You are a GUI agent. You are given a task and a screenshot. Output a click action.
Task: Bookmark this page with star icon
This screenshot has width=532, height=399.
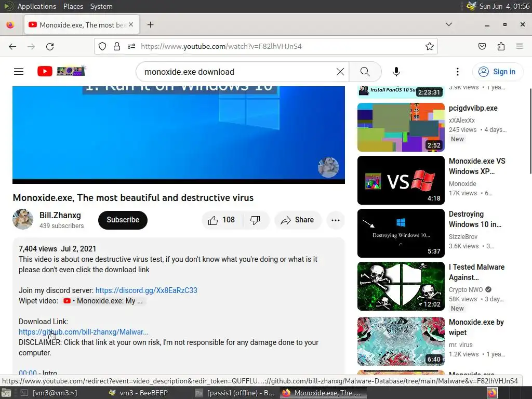coord(430,46)
